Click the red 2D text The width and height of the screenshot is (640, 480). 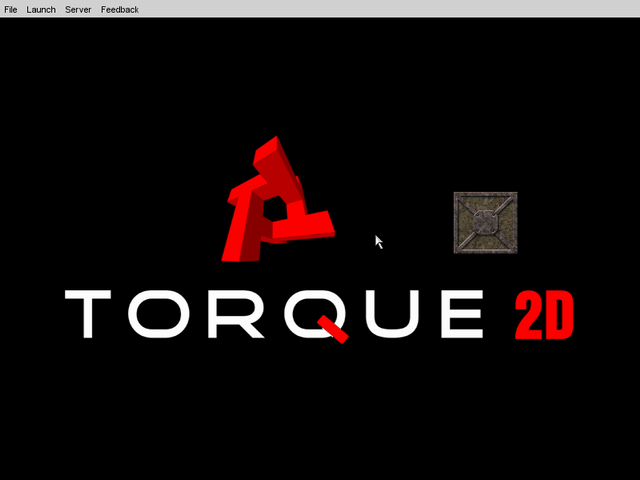click(x=544, y=315)
